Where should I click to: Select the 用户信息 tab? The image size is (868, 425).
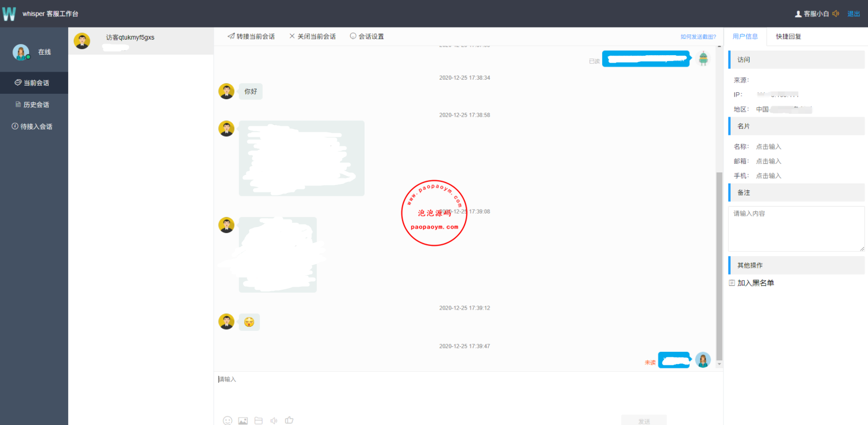tap(745, 37)
